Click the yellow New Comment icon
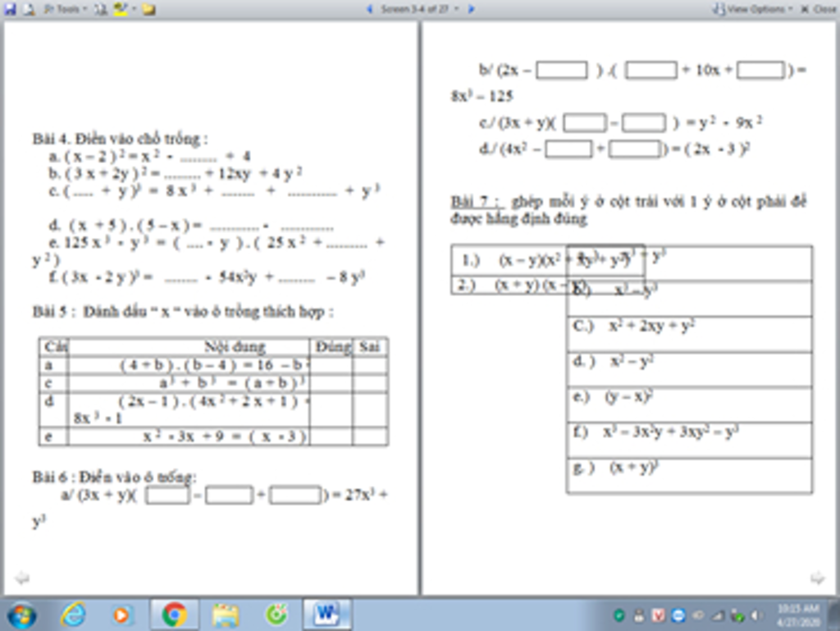This screenshot has height=631, width=840. coord(149,9)
